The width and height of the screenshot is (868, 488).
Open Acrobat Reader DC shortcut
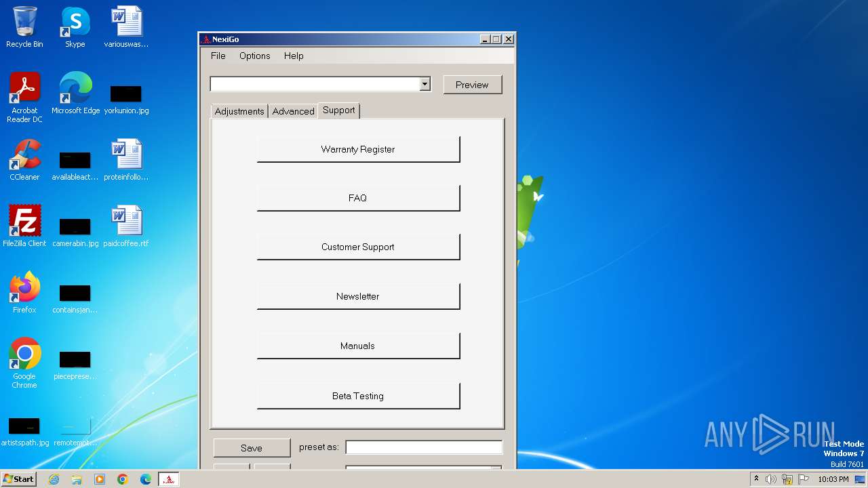[x=24, y=98]
